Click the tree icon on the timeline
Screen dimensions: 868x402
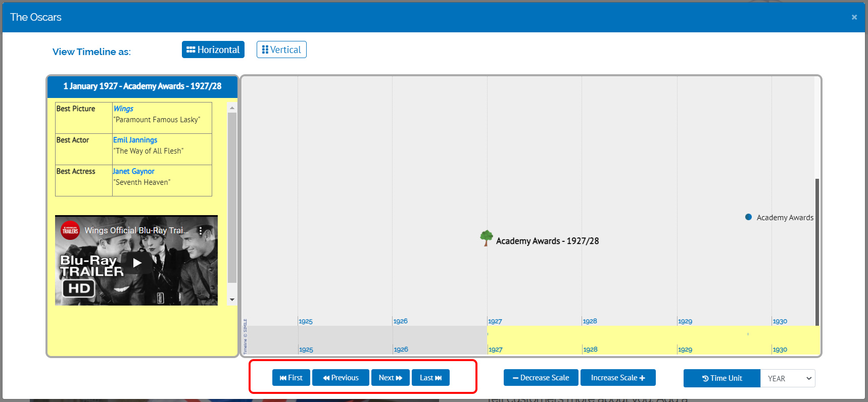[486, 237]
